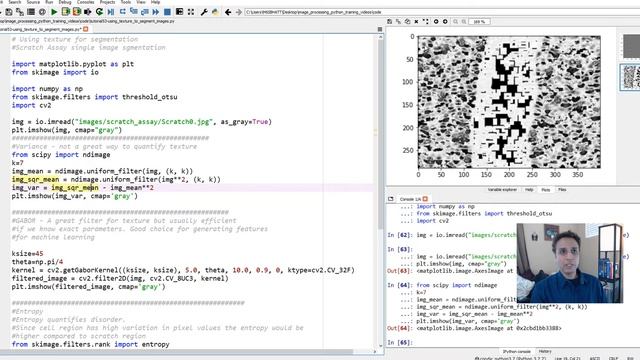Show the previous plot arrow
This screenshot has width=640, height=360.
436,22
